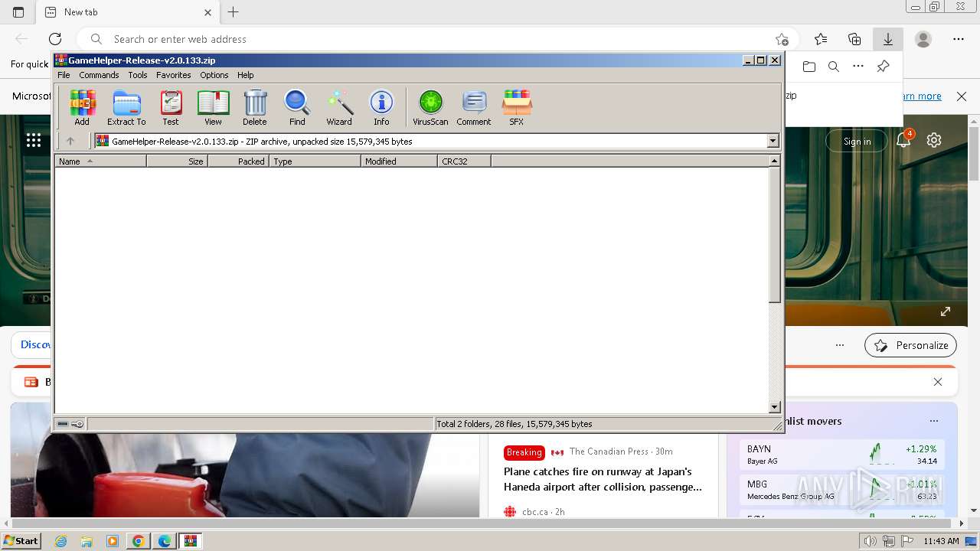Open the tab actions menu icon
This screenshot has width=980, height=551.
[18, 12]
